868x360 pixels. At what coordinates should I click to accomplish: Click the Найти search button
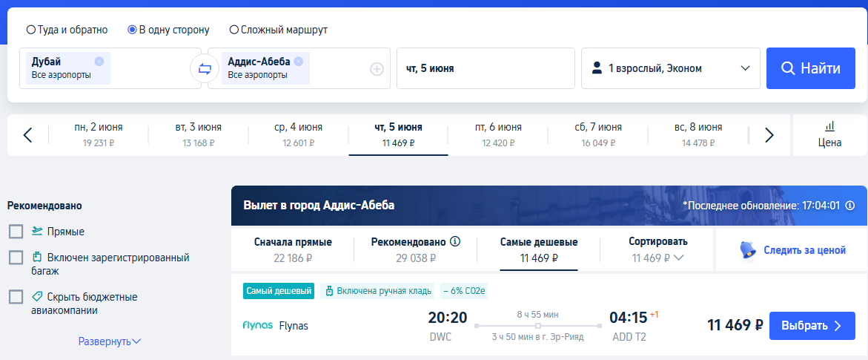pyautogui.click(x=810, y=68)
